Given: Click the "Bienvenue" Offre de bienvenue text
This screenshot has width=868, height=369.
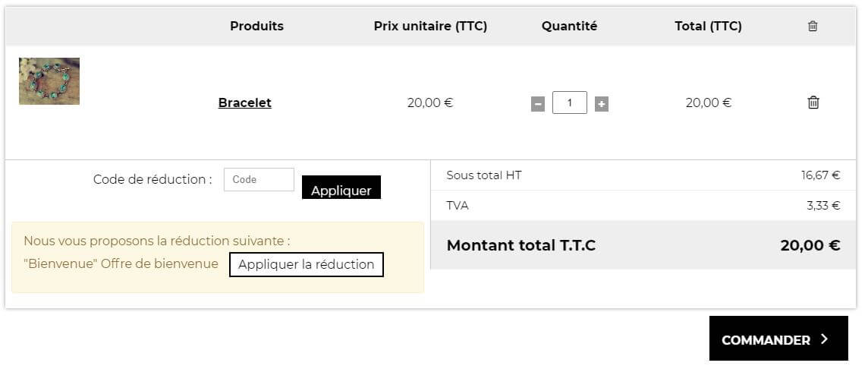Looking at the screenshot, I should point(121,263).
